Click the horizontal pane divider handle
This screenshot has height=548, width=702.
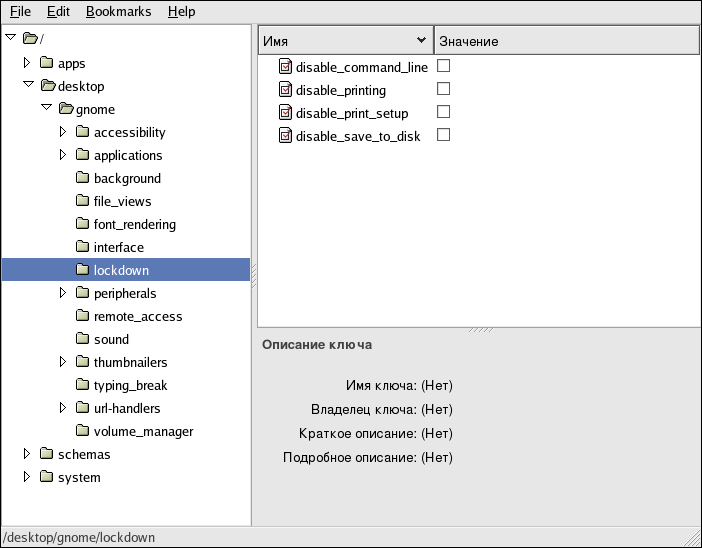coord(476,330)
